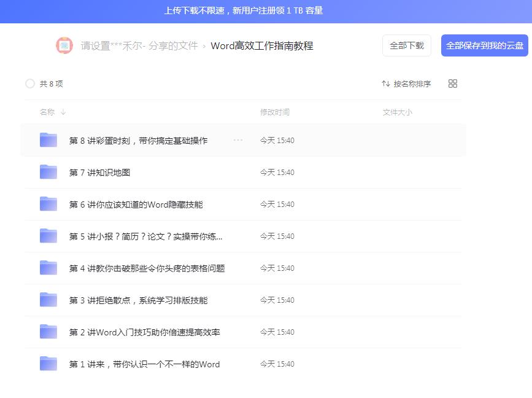Click 今天 15:40 time in 第 1 讲 row
532x398 pixels.
[x=277, y=364]
